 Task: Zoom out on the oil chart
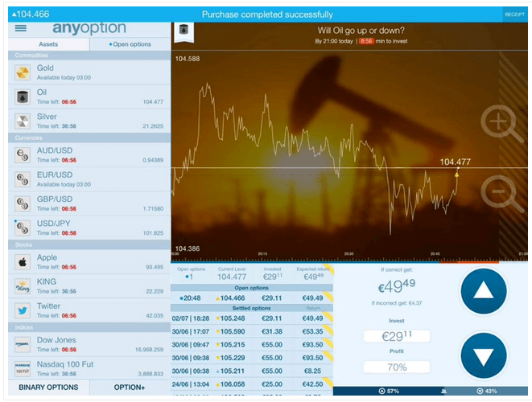501,194
